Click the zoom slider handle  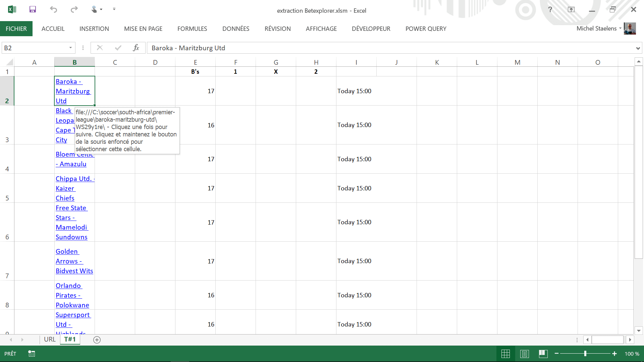585,354
